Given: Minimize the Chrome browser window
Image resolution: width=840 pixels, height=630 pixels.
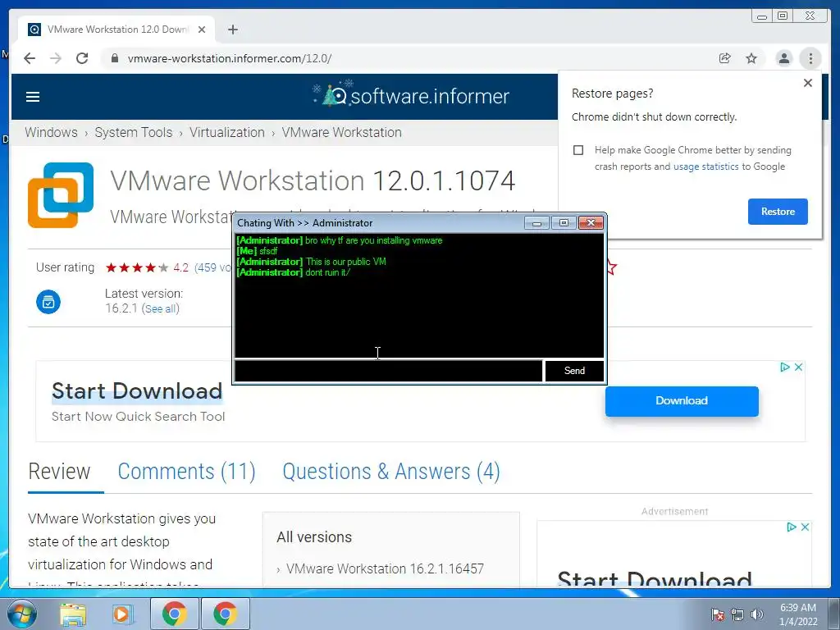Looking at the screenshot, I should pos(762,16).
